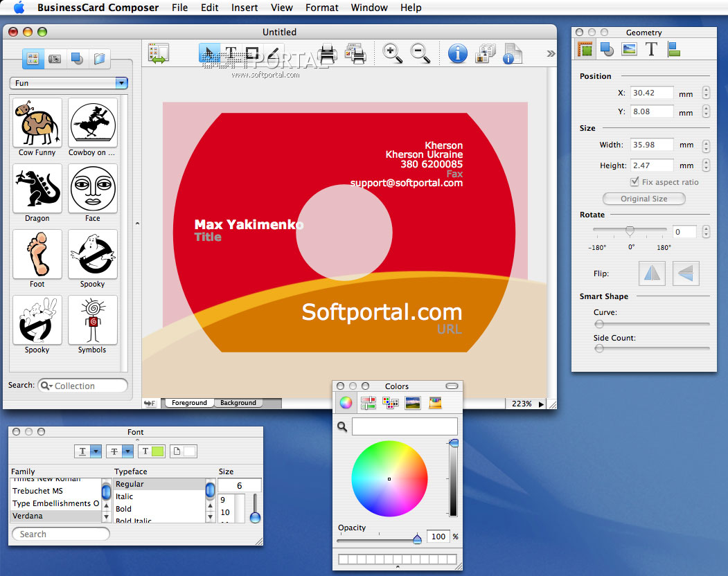This screenshot has height=576, width=728.
Task: Adjust the Rotate angle slider
Action: (630, 231)
